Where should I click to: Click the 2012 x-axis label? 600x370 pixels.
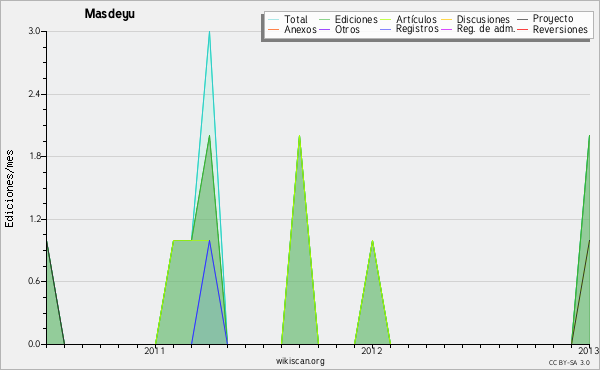(372, 350)
